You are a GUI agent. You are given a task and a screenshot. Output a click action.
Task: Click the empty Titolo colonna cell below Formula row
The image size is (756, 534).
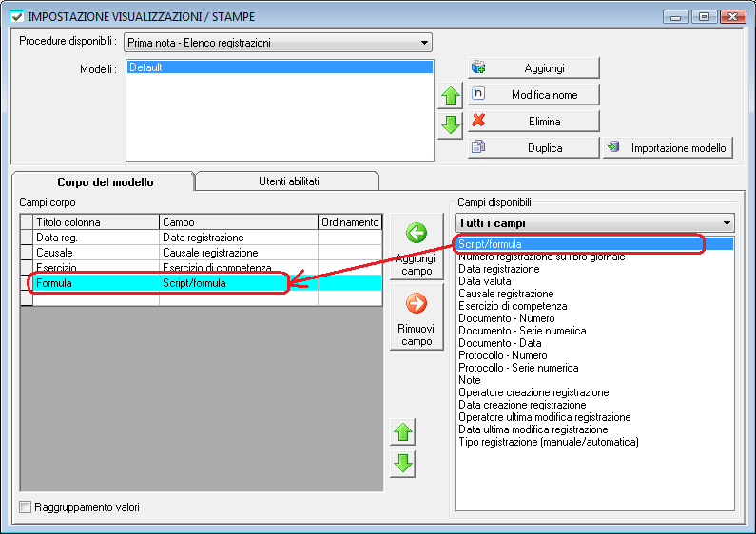(x=96, y=298)
